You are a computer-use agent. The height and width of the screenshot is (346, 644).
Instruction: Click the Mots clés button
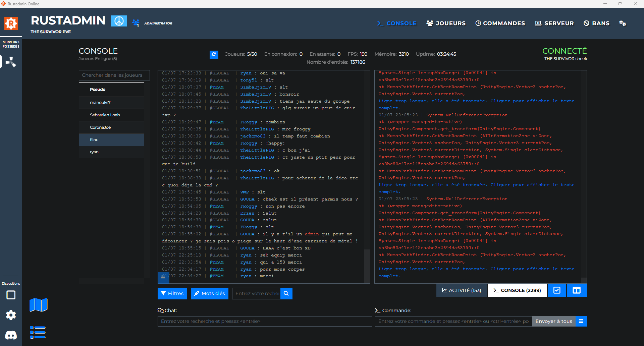click(210, 293)
